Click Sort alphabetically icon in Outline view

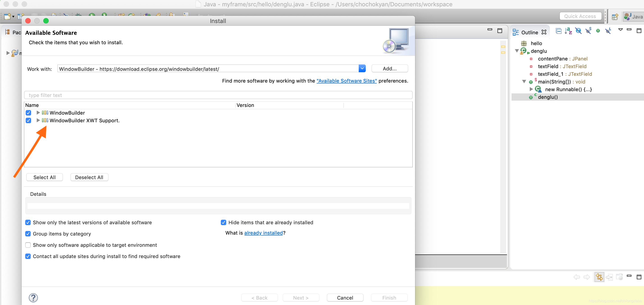(568, 31)
